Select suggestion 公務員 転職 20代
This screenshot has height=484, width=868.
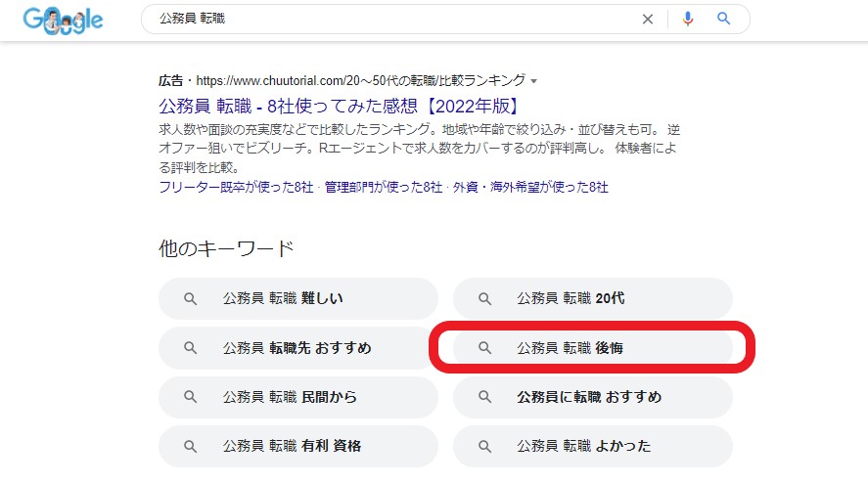[571, 298]
